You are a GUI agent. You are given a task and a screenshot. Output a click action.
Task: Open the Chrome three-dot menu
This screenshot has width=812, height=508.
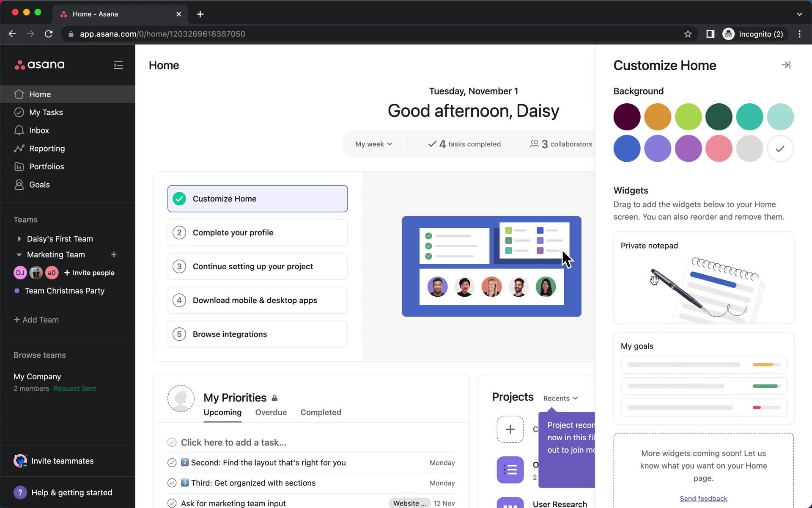coord(799,34)
